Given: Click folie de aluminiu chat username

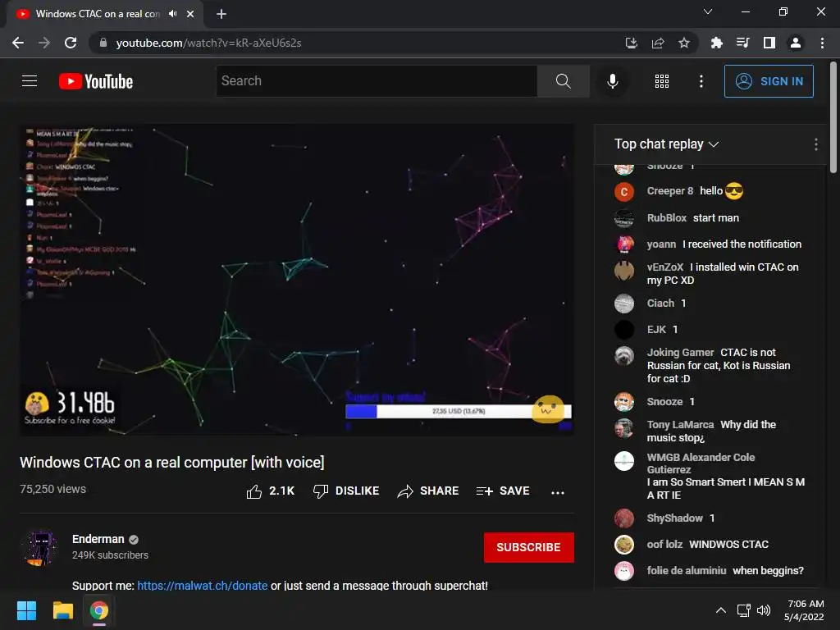Looking at the screenshot, I should 687,571.
